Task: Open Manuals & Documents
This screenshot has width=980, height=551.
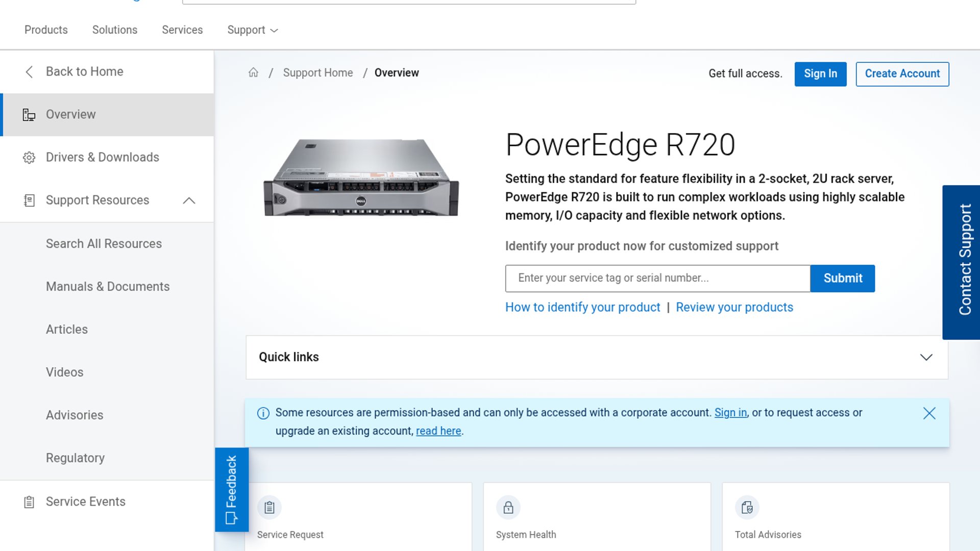Action: pyautogui.click(x=108, y=287)
